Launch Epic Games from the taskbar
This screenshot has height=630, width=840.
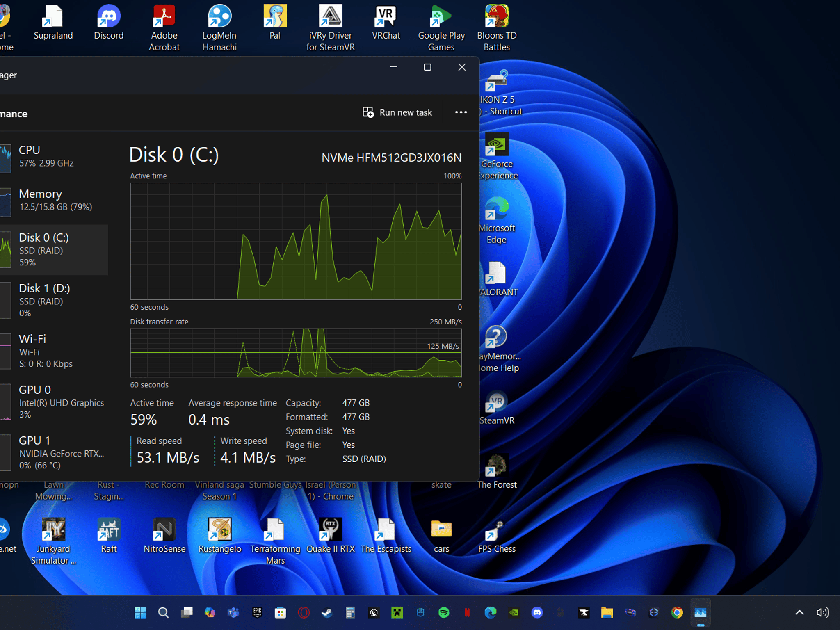point(257,613)
